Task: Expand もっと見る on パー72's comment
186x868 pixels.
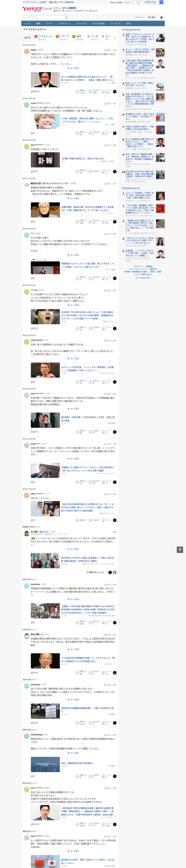Action: [73, 305]
